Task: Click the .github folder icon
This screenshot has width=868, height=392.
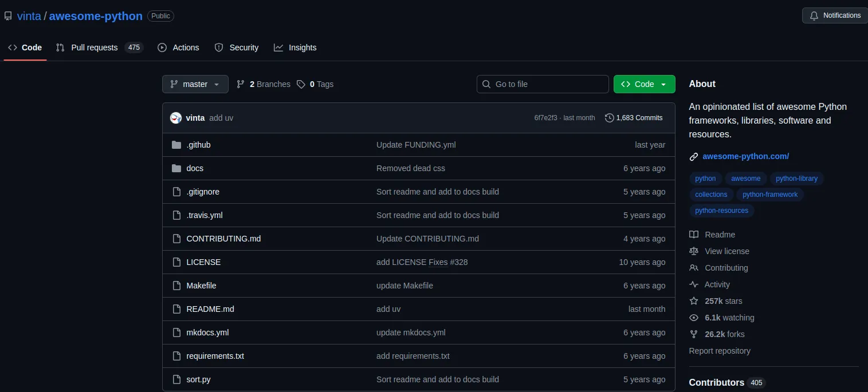Action: pos(176,145)
